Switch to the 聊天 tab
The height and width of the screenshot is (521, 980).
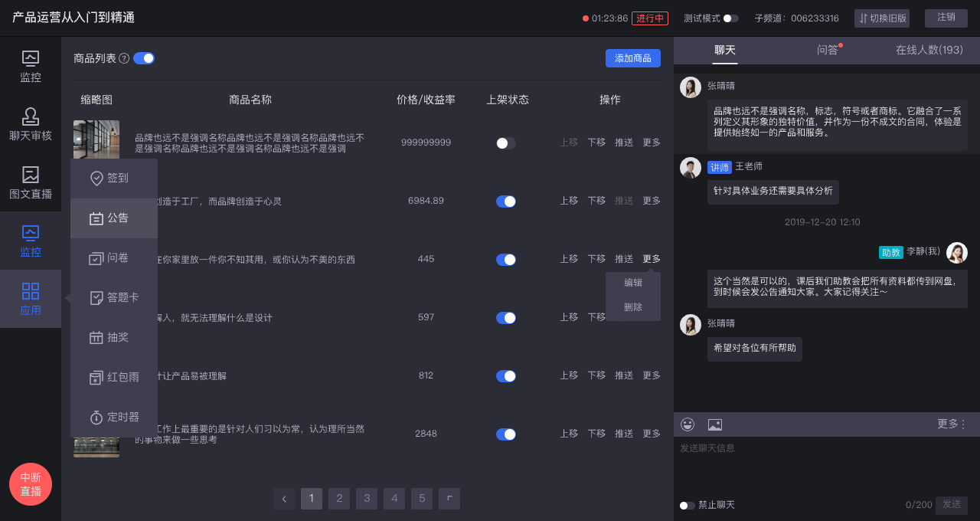coord(725,51)
